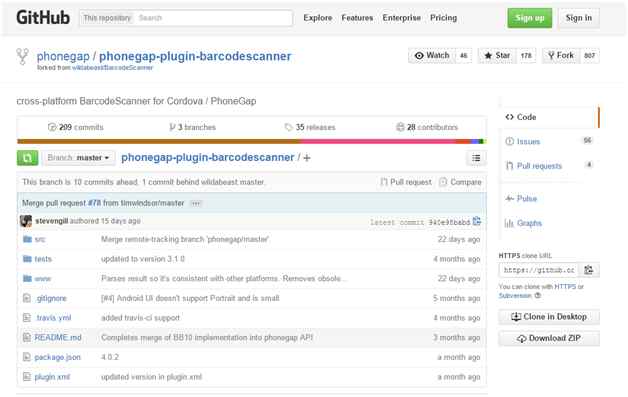View the 3 branches
Screen dimensions: 628x397
tap(192, 127)
